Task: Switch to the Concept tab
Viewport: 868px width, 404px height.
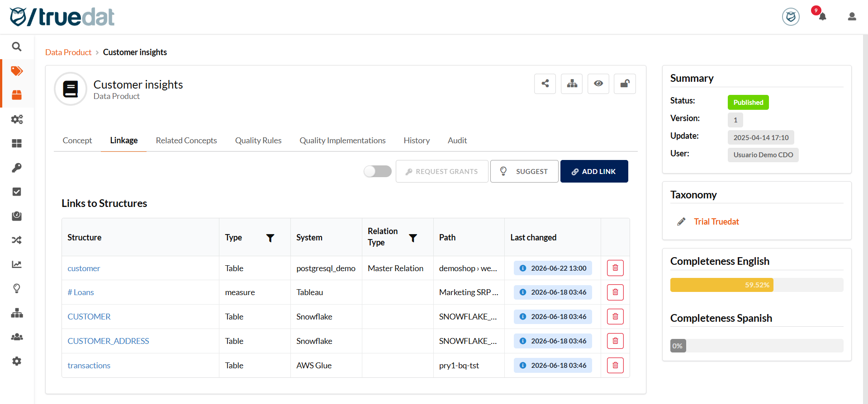Action: click(x=77, y=141)
